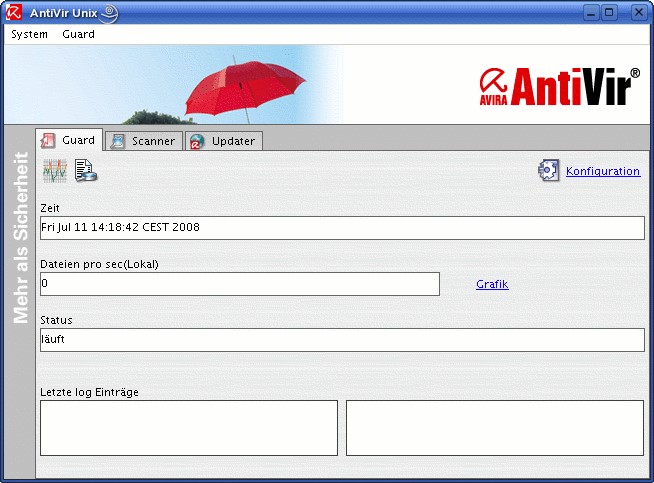The width and height of the screenshot is (654, 483).
Task: Click the Status field showing läuft
Action: click(342, 340)
